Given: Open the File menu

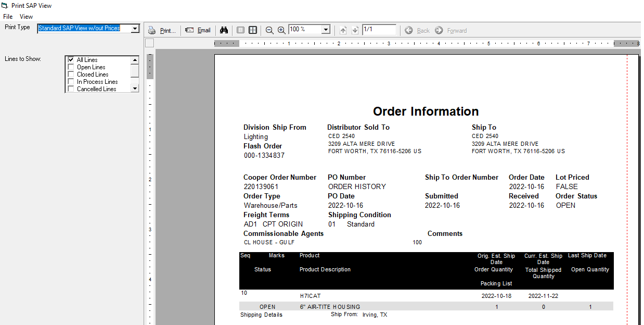Looking at the screenshot, I should point(8,17).
